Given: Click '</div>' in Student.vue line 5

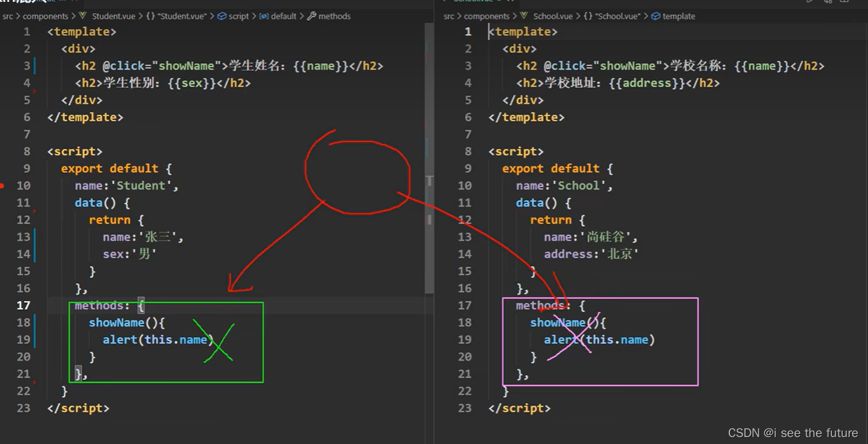Looking at the screenshot, I should coord(82,100).
